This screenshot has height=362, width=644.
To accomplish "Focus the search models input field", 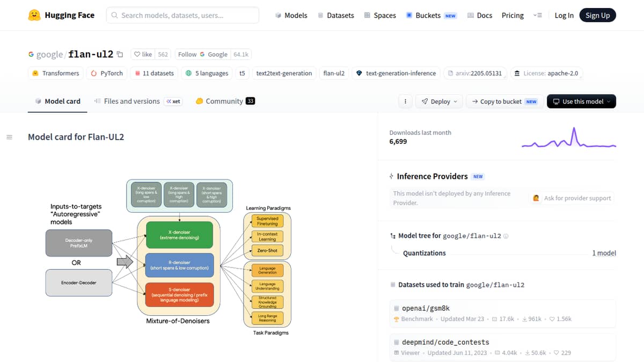I will (x=182, y=15).
